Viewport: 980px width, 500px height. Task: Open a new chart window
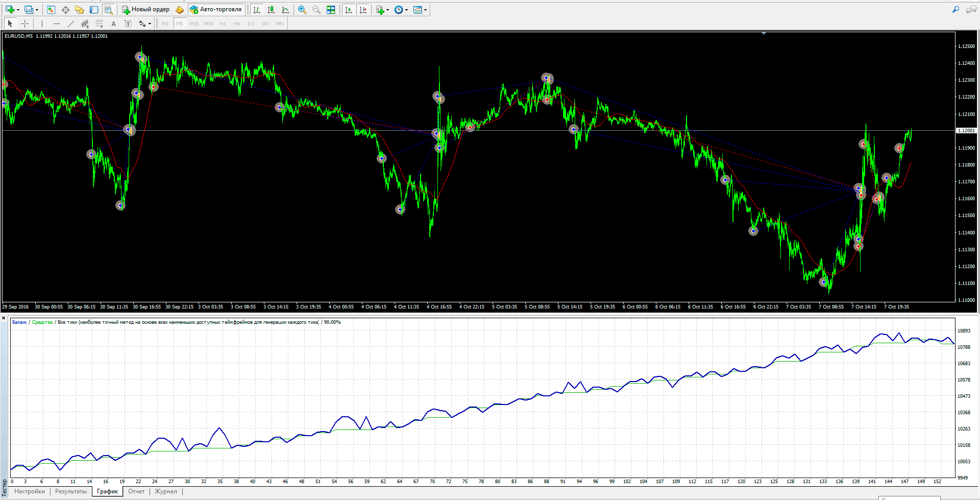coord(10,10)
